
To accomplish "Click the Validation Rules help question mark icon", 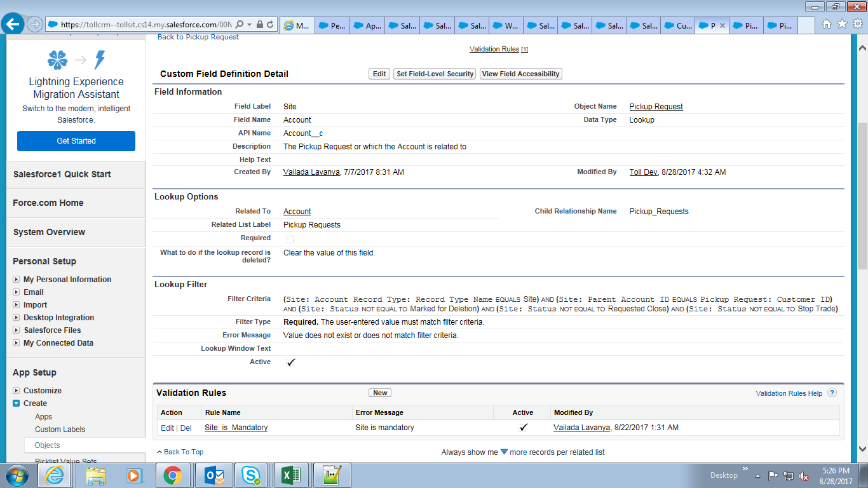I will 832,393.
